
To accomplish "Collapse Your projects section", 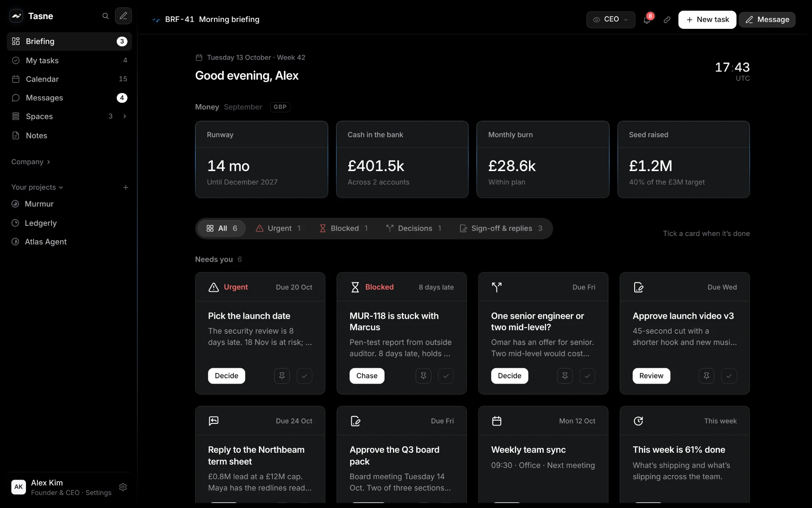I will click(x=37, y=187).
